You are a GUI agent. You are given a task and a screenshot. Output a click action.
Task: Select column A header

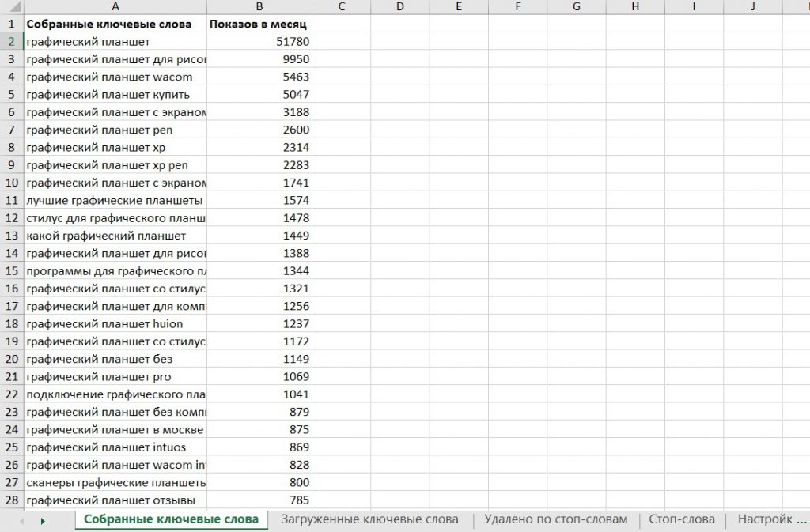pos(115,7)
